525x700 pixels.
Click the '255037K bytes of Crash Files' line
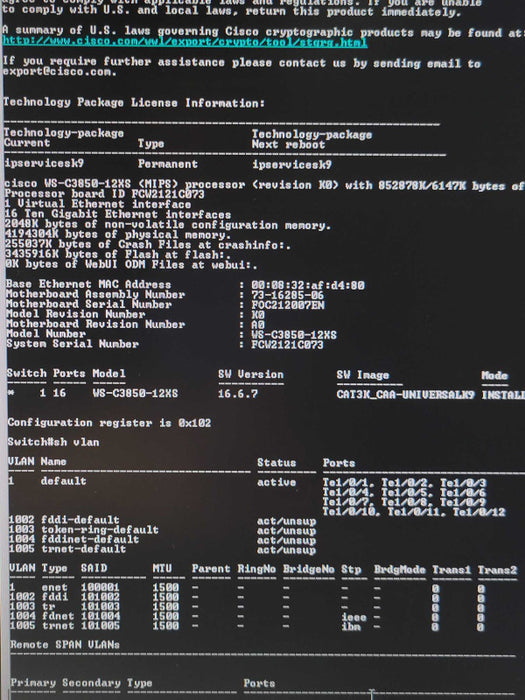pyautogui.click(x=148, y=245)
